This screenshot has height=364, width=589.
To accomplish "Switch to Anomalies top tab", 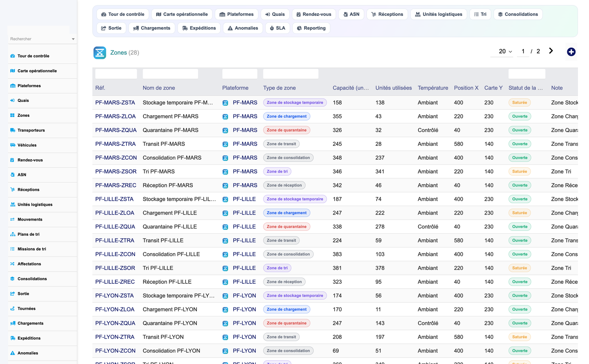I will click(x=243, y=28).
